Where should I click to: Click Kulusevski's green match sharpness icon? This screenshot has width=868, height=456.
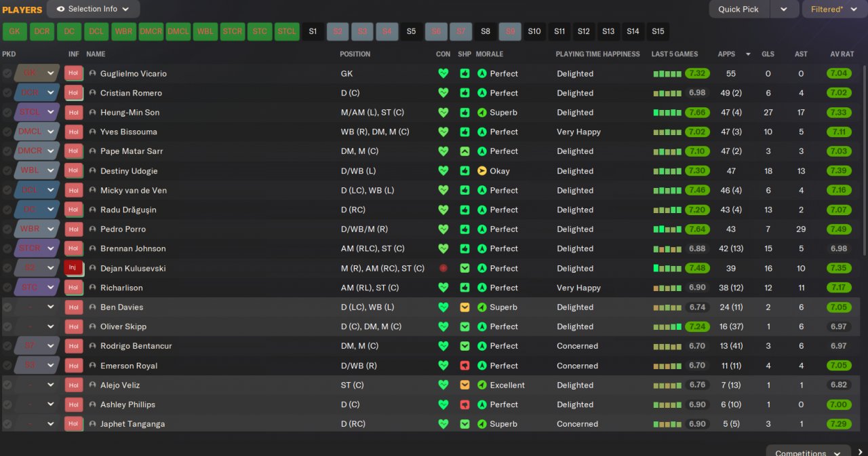coord(465,268)
